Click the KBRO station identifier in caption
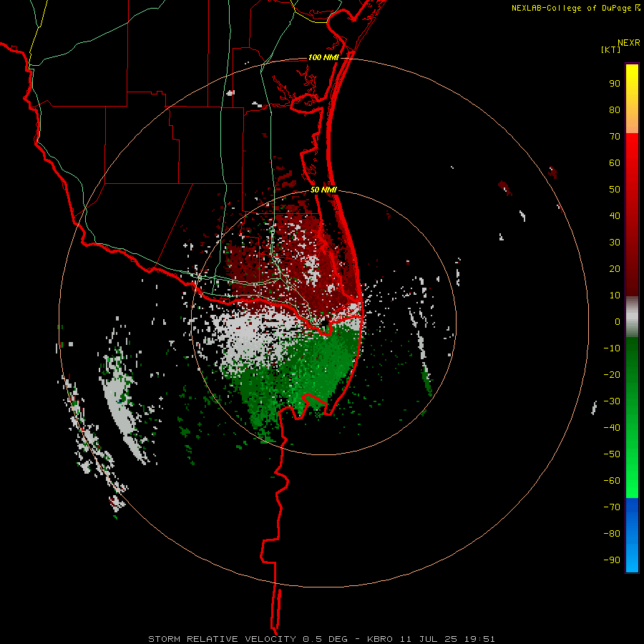Screen dimensions: 644x644 pyautogui.click(x=379, y=639)
